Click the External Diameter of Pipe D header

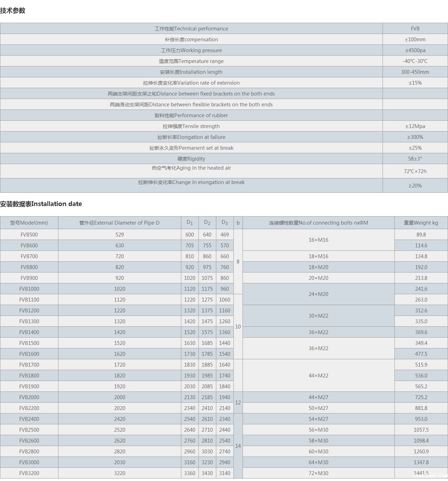point(119,223)
